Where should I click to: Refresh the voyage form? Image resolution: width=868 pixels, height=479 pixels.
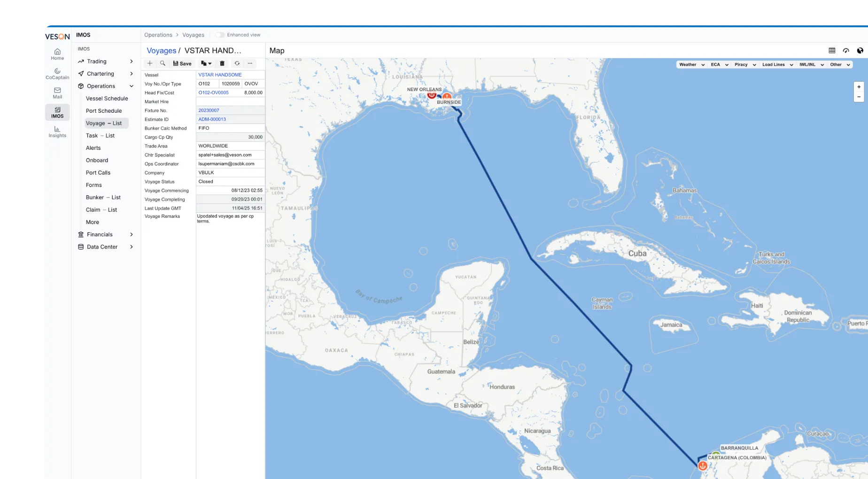coord(237,63)
